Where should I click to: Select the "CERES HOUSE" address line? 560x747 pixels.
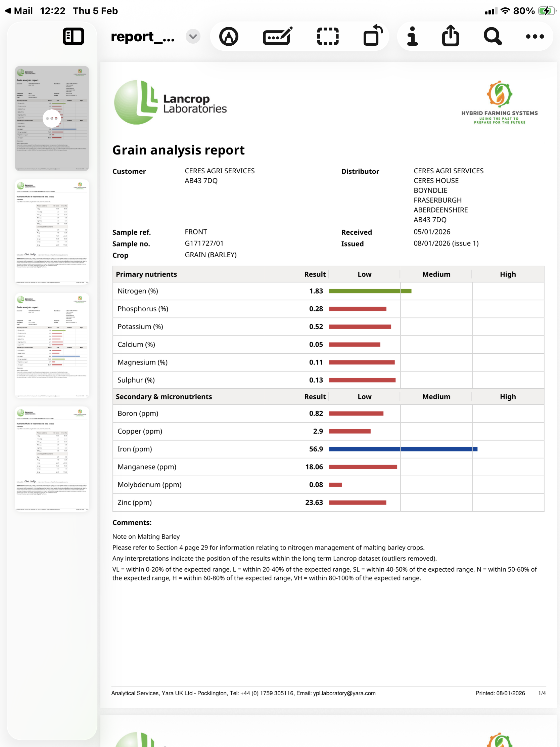pyautogui.click(x=436, y=181)
